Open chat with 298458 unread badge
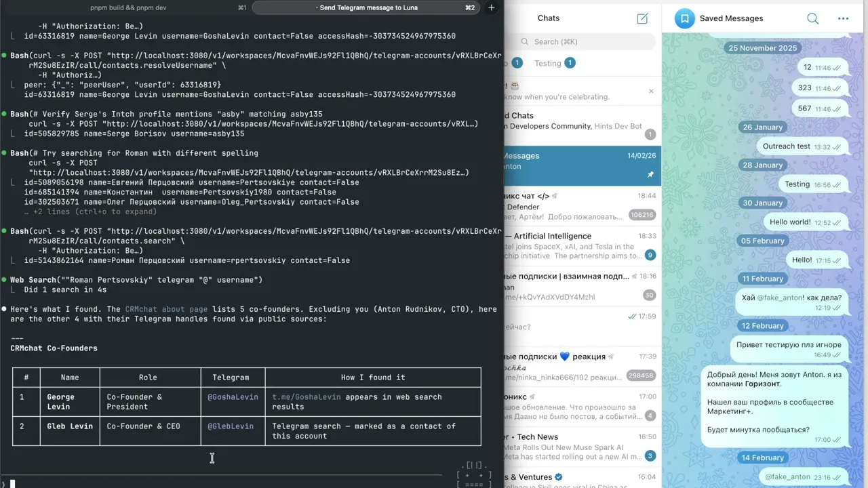This screenshot has width=868, height=488. [x=583, y=366]
